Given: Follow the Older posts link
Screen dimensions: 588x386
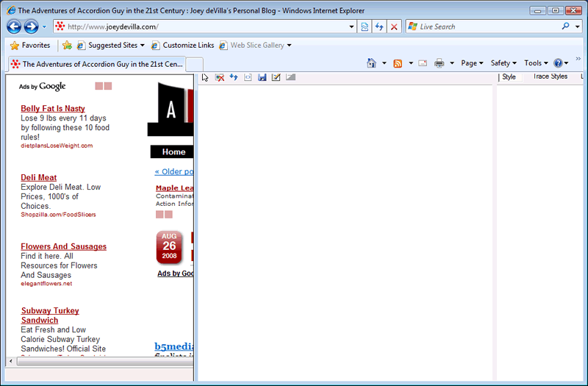Looking at the screenshot, I should point(174,172).
